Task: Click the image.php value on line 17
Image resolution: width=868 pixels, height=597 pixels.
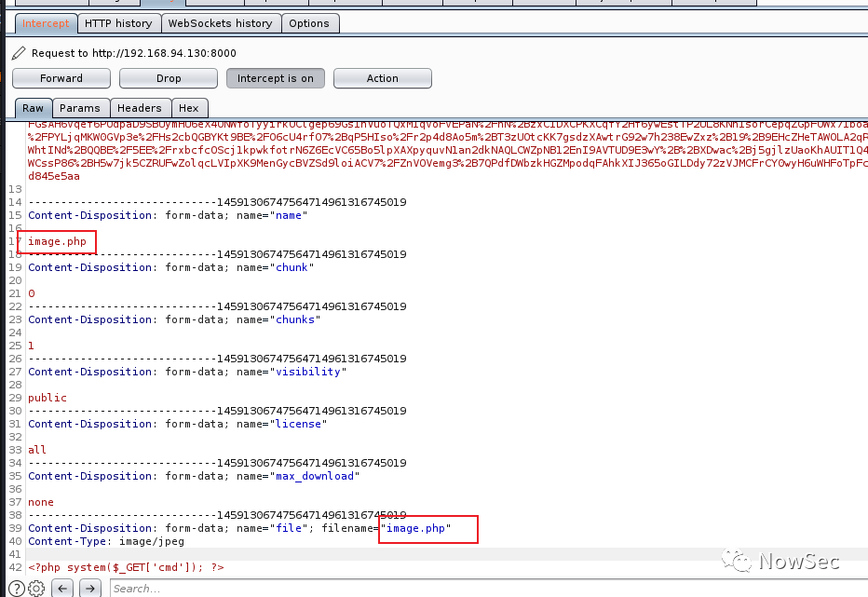Action: [57, 241]
